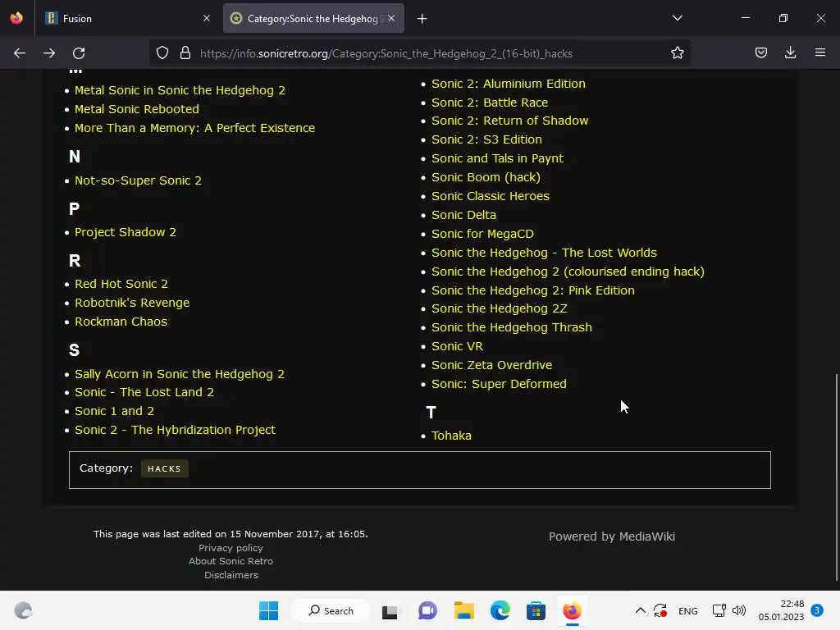
Task: Open More Than a Memory link
Action: click(194, 128)
